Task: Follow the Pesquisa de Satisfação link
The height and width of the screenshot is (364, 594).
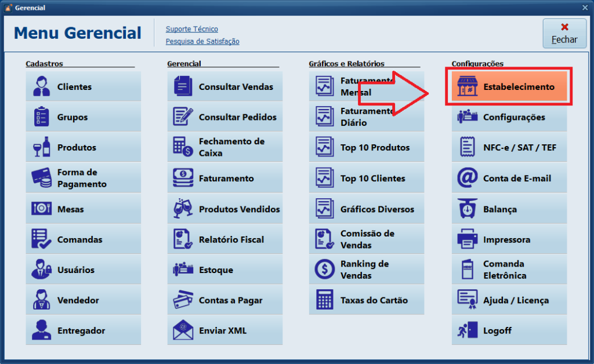Action: click(202, 42)
